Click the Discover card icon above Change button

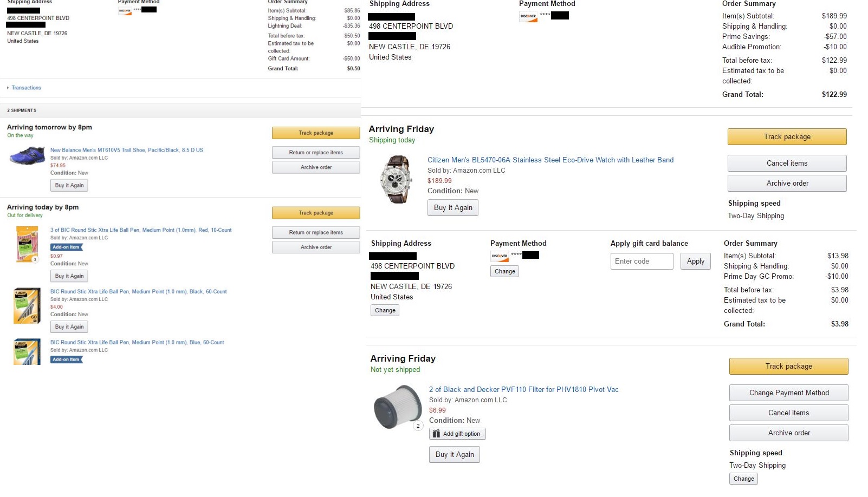(x=499, y=256)
